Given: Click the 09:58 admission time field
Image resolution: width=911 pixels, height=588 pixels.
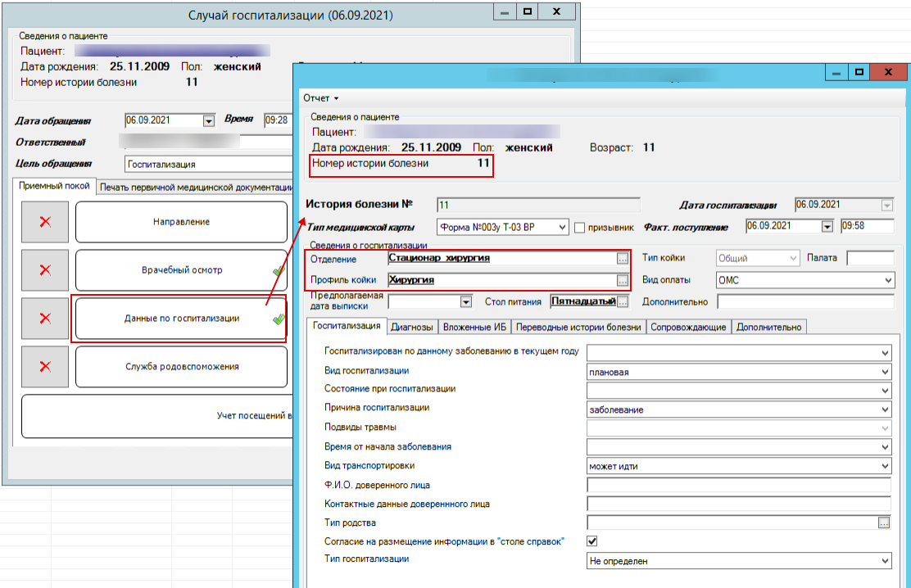Looking at the screenshot, I should (867, 226).
